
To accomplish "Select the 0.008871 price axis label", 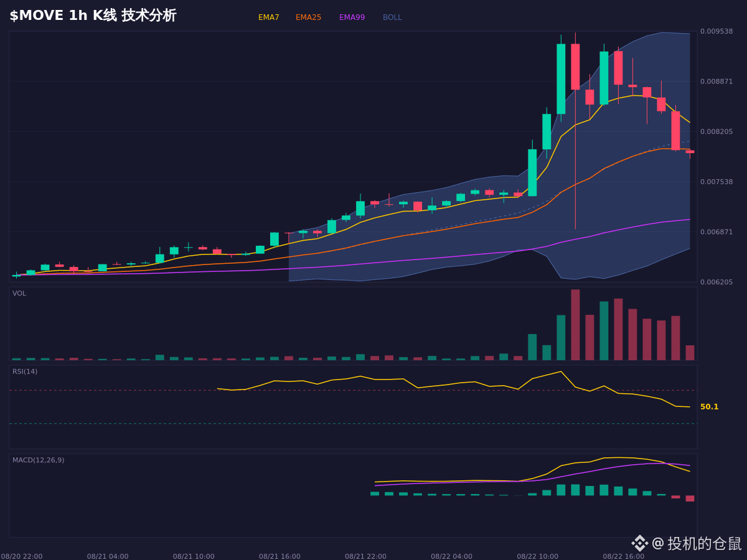I will pos(716,82).
